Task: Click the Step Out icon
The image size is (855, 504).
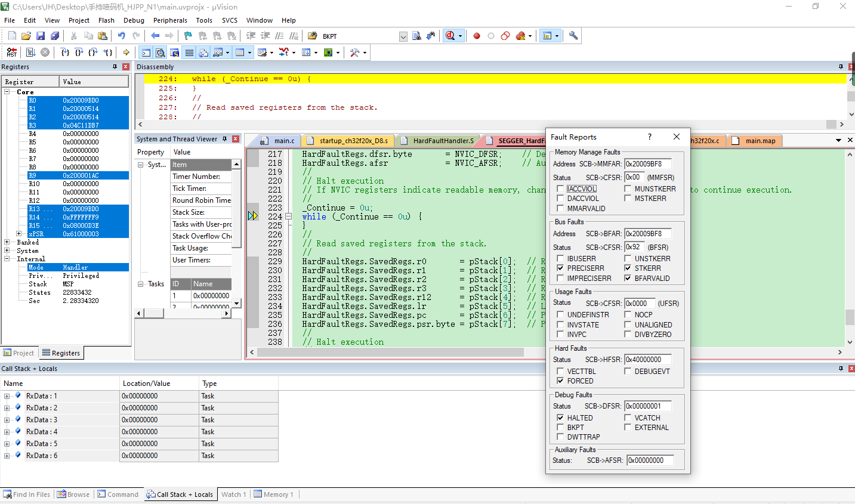Action: coord(93,52)
